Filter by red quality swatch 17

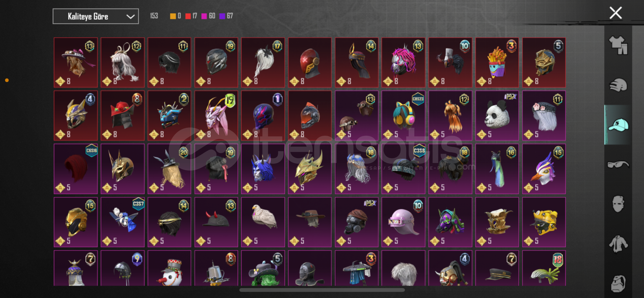point(191,16)
